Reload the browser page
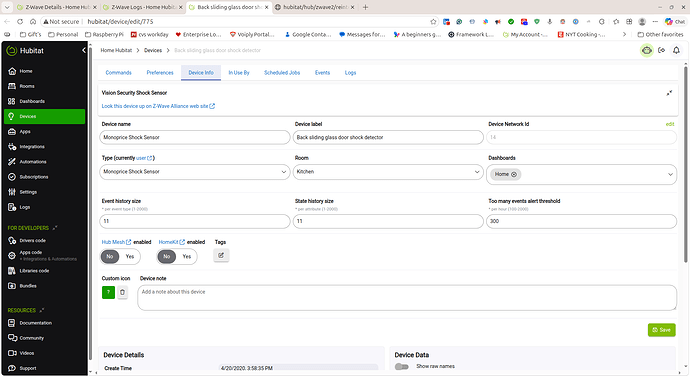The height and width of the screenshot is (376, 690). tap(20, 22)
